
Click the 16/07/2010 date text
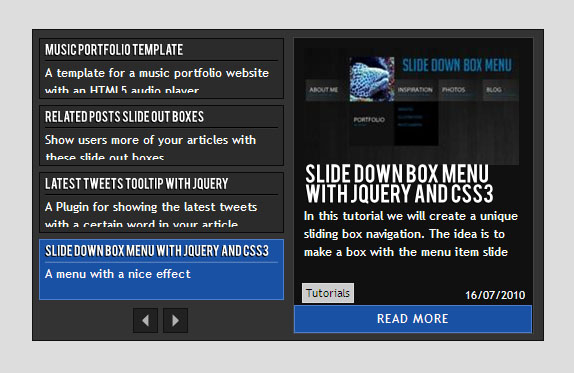(495, 295)
